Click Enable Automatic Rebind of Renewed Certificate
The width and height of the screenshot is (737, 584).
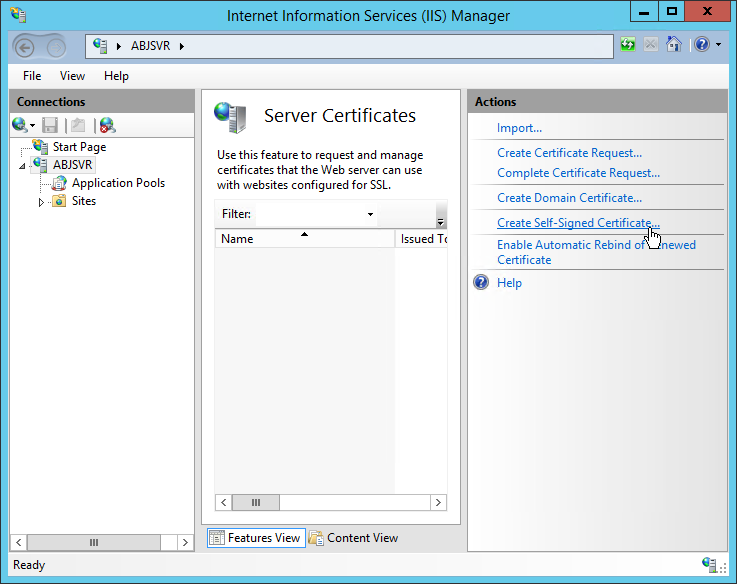tap(596, 252)
